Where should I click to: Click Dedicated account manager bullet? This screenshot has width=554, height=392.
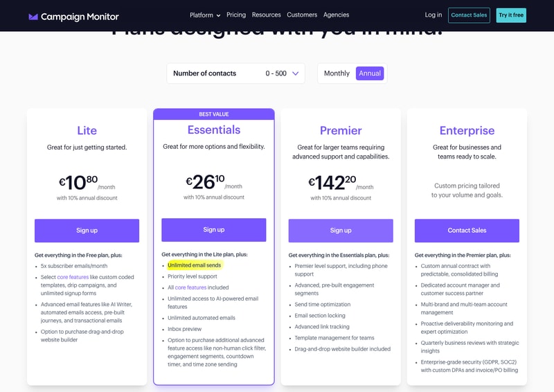(x=460, y=289)
